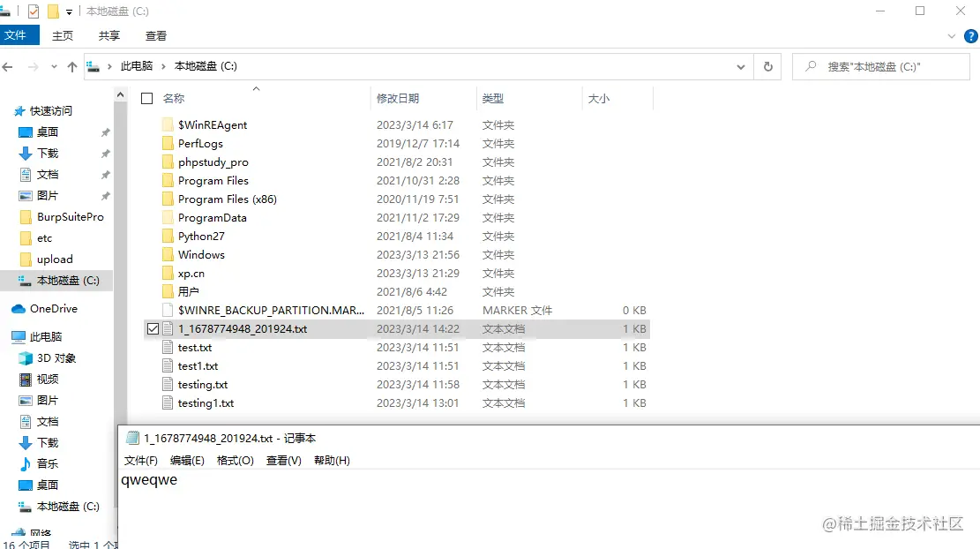Open 3D 对象 in navigation pane
Image resolution: width=980 pixels, height=549 pixels.
(56, 358)
